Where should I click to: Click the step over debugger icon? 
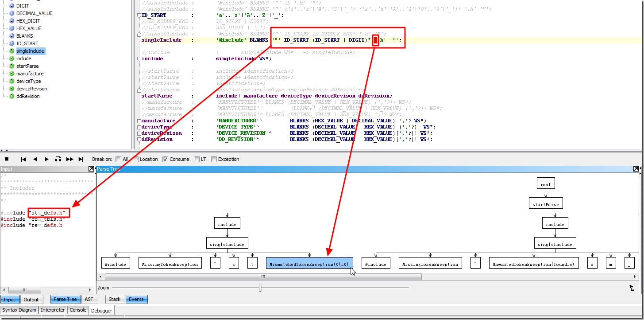(x=58, y=159)
